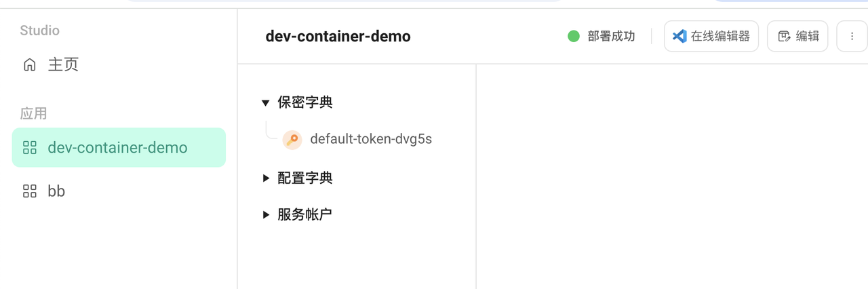Click the grid icon beside dev-container-demo
868x289 pixels.
click(30, 148)
